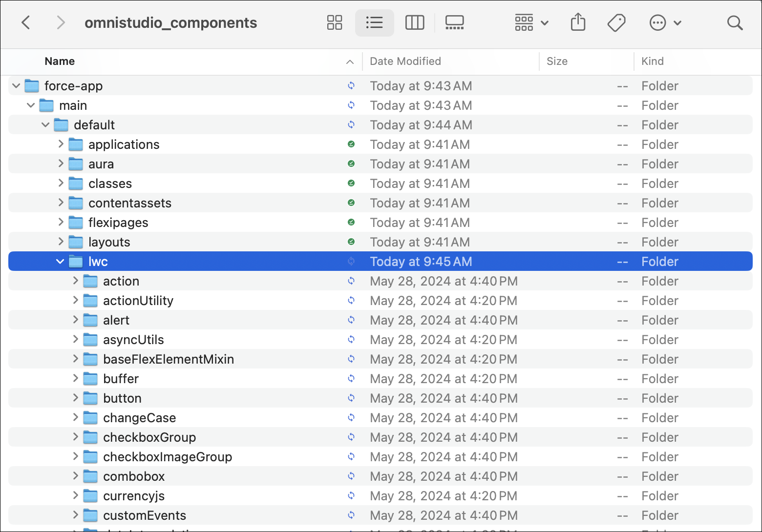This screenshot has width=762, height=532.
Task: Expand the combobox folder
Action: [x=75, y=476]
